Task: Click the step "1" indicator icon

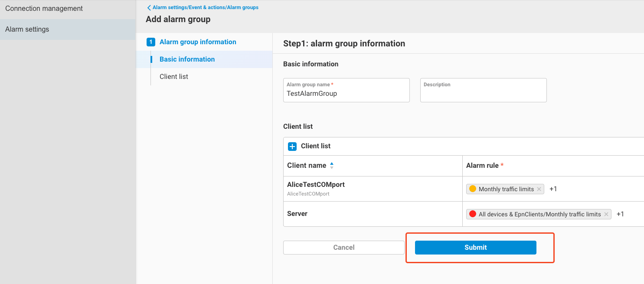Action: coord(151,42)
